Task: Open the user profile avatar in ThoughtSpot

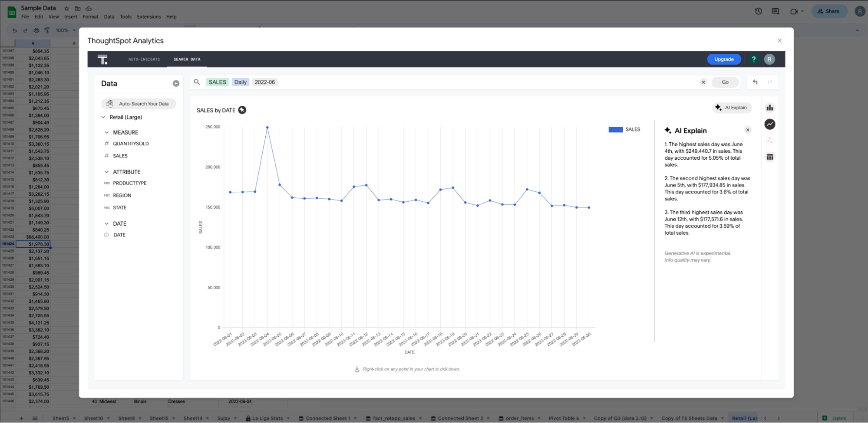Action: pyautogui.click(x=769, y=59)
